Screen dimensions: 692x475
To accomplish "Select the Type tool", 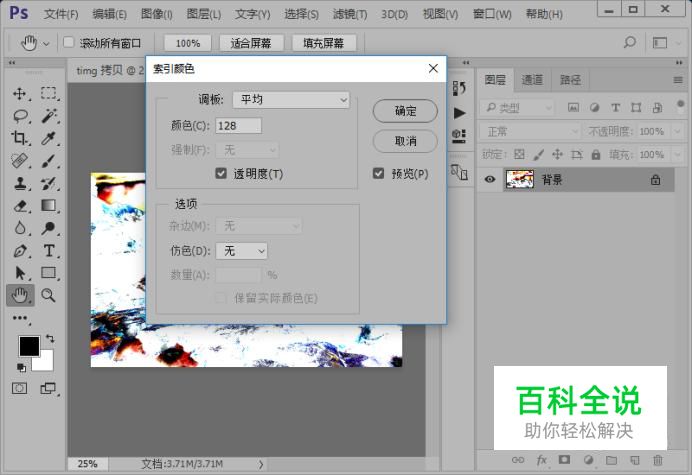I will (x=49, y=251).
